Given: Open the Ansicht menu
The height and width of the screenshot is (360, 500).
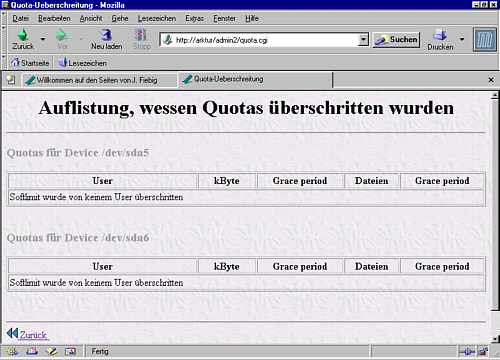Looking at the screenshot, I should point(91,18).
